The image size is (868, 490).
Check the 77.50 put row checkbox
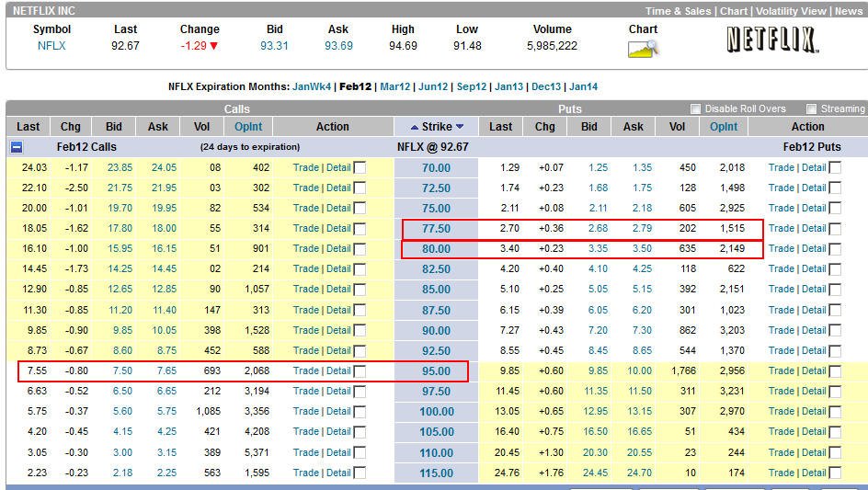(x=835, y=228)
